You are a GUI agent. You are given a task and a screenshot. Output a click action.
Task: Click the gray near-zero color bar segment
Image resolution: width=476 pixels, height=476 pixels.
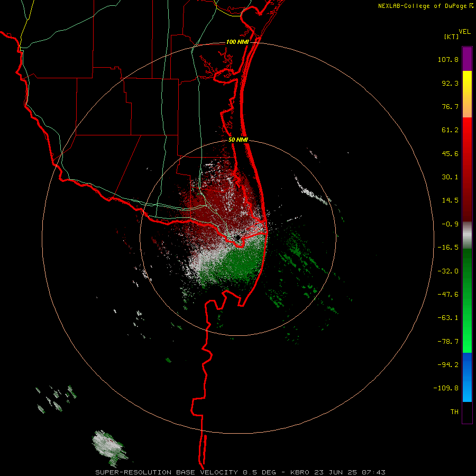tap(467, 235)
